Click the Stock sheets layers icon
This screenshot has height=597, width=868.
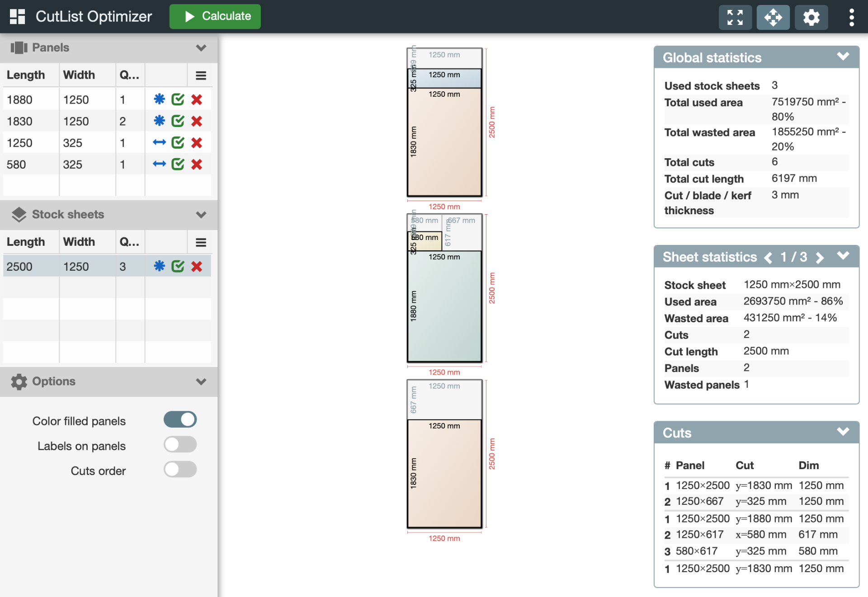coord(19,215)
